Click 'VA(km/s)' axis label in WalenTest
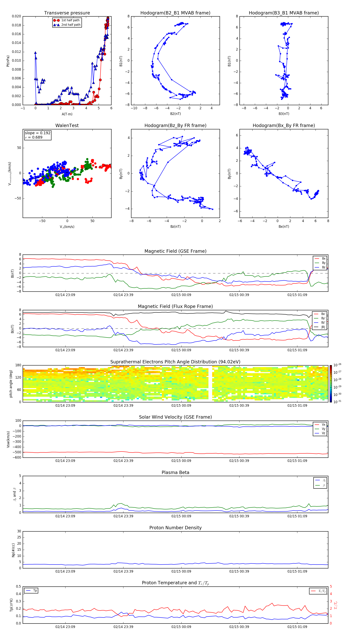 click(x=67, y=227)
